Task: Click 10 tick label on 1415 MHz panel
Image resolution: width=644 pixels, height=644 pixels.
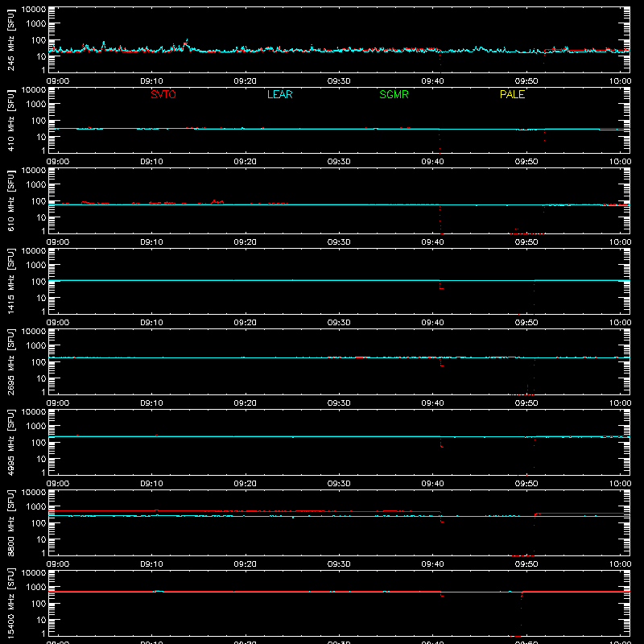Action: tap(41, 298)
